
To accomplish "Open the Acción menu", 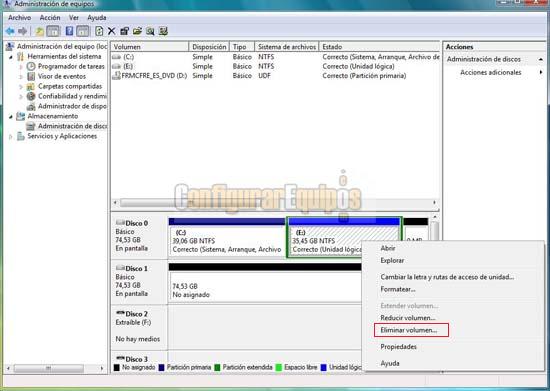I will 50,18.
